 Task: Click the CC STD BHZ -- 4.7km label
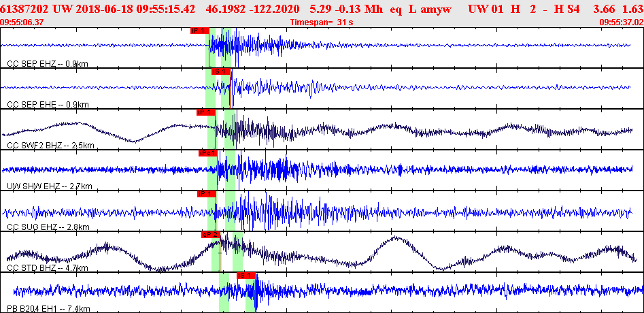click(x=48, y=268)
